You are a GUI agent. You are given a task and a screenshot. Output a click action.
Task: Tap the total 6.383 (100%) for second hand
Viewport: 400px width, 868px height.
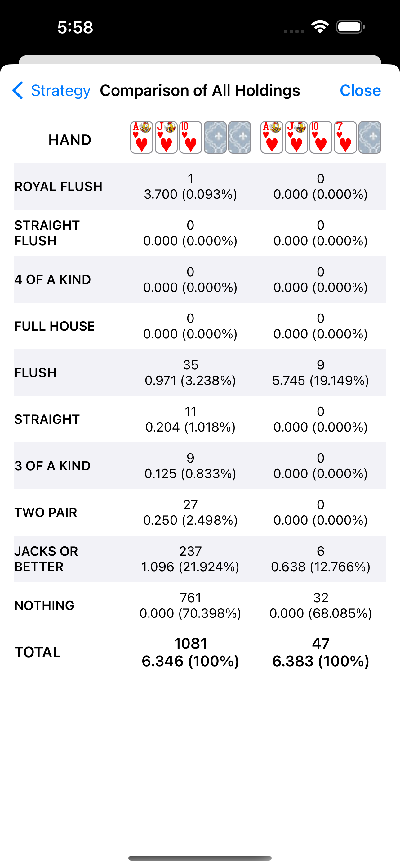pyautogui.click(x=321, y=661)
